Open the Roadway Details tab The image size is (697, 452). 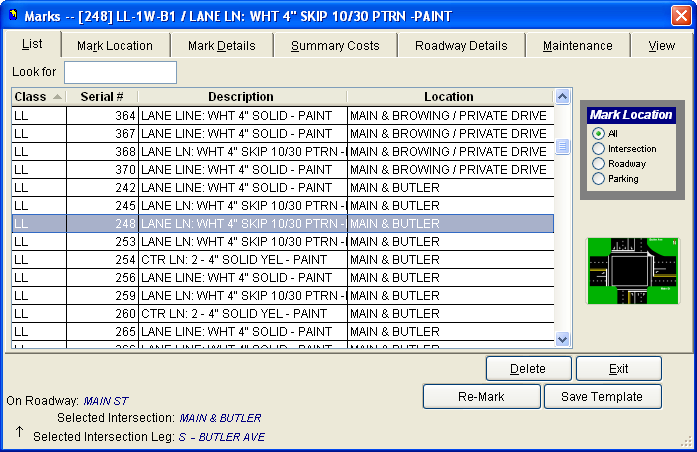pyautogui.click(x=461, y=46)
